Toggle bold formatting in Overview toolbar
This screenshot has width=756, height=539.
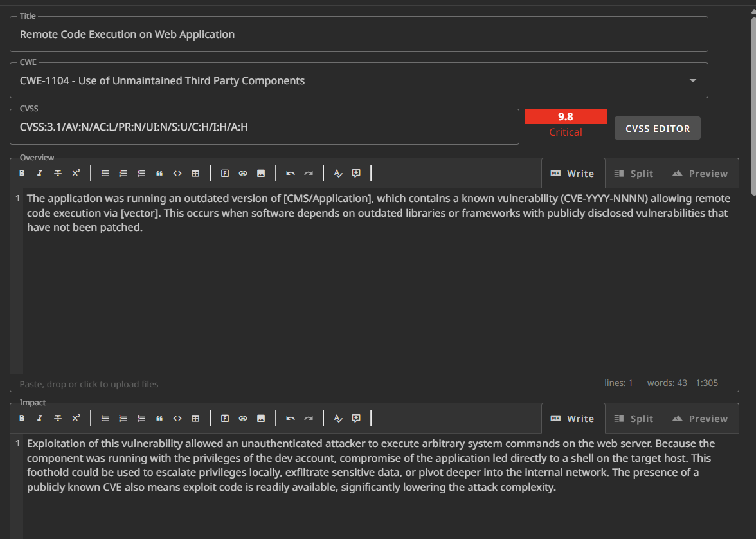click(22, 173)
